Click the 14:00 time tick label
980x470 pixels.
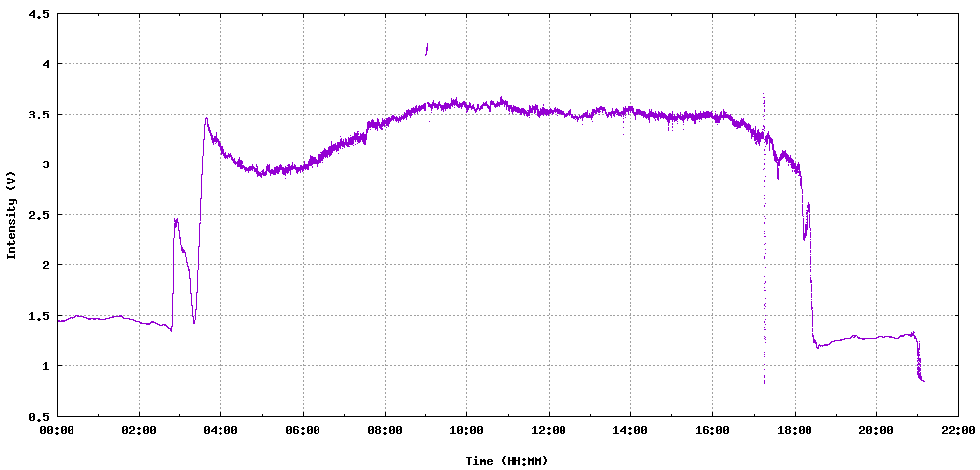(630, 430)
